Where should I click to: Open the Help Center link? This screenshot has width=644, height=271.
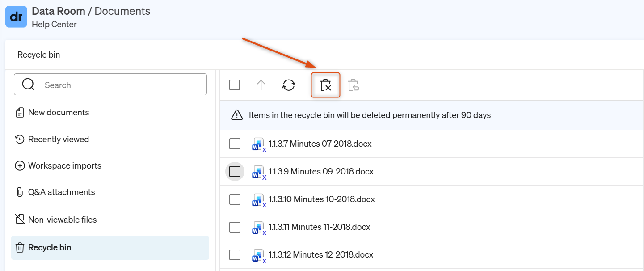54,24
